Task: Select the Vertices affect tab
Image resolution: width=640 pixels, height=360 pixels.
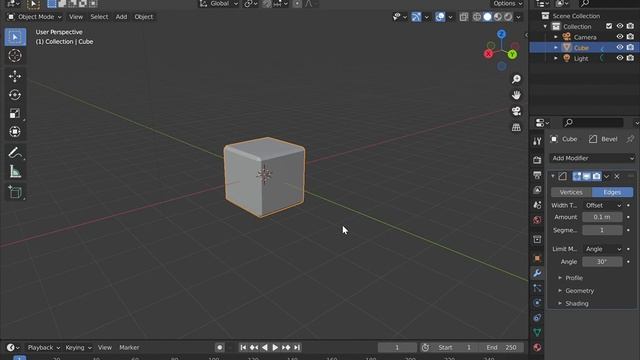Action: tap(571, 192)
